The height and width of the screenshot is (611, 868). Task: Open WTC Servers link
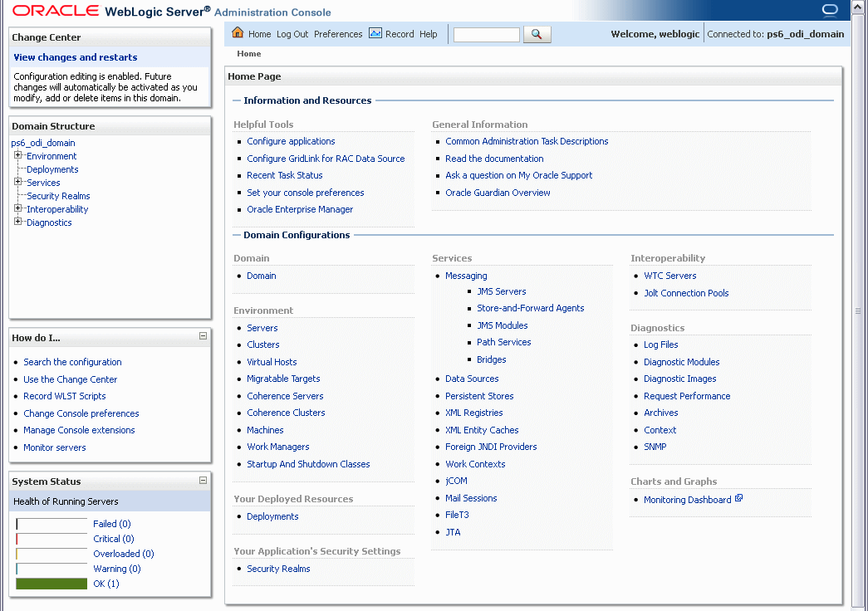669,276
